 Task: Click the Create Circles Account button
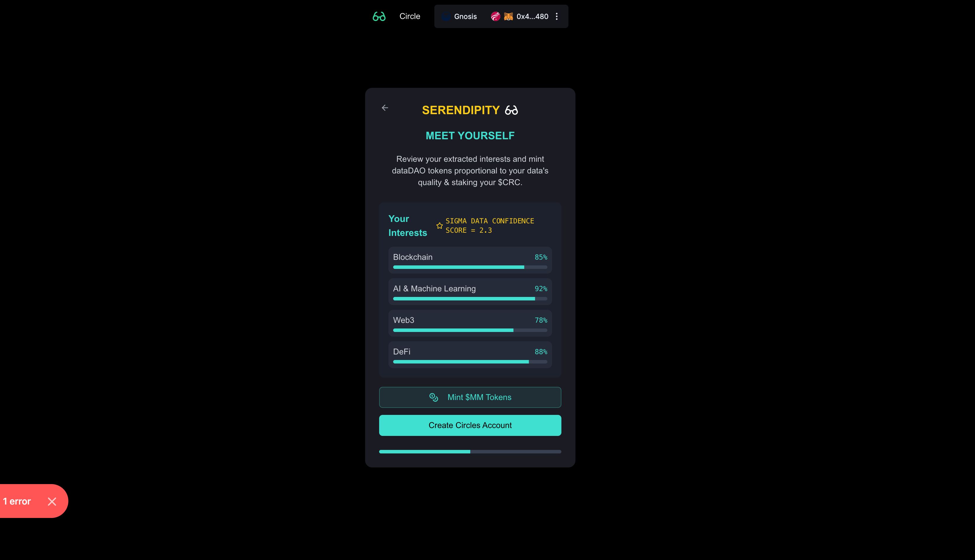(x=470, y=425)
